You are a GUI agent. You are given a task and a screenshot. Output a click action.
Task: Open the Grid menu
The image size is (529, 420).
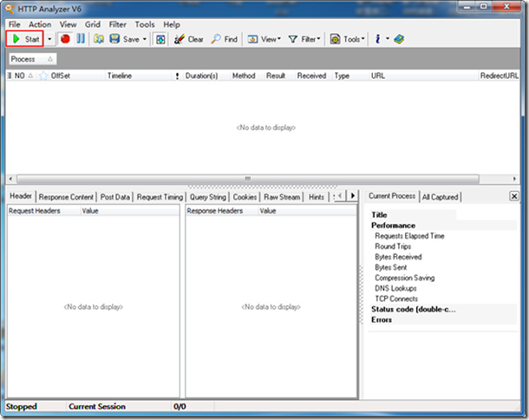point(93,24)
